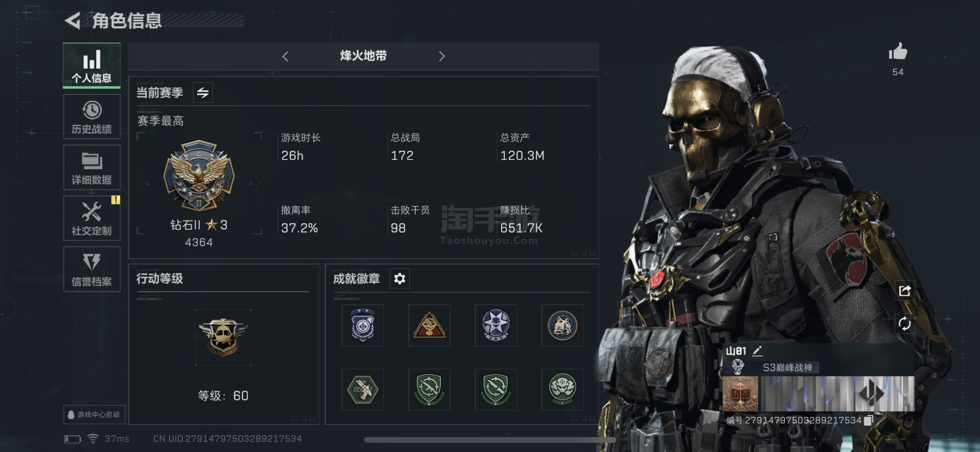Click the rotate refresh icon beside the character
The width and height of the screenshot is (980, 452).
point(905,324)
